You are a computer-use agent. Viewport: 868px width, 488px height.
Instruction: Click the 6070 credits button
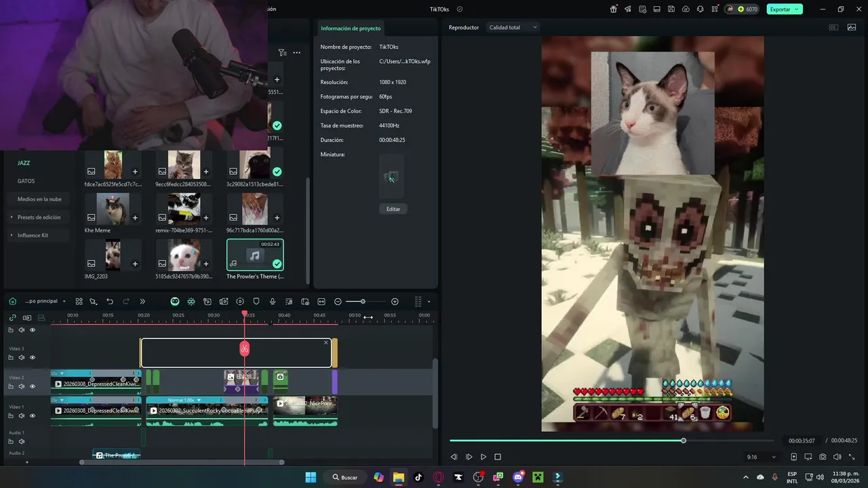click(x=742, y=9)
